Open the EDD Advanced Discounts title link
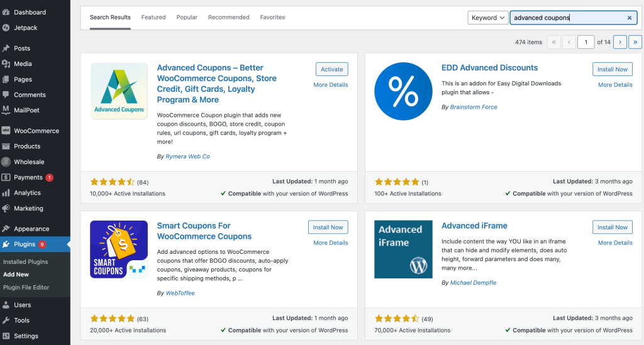This screenshot has height=345, width=644. tap(489, 68)
